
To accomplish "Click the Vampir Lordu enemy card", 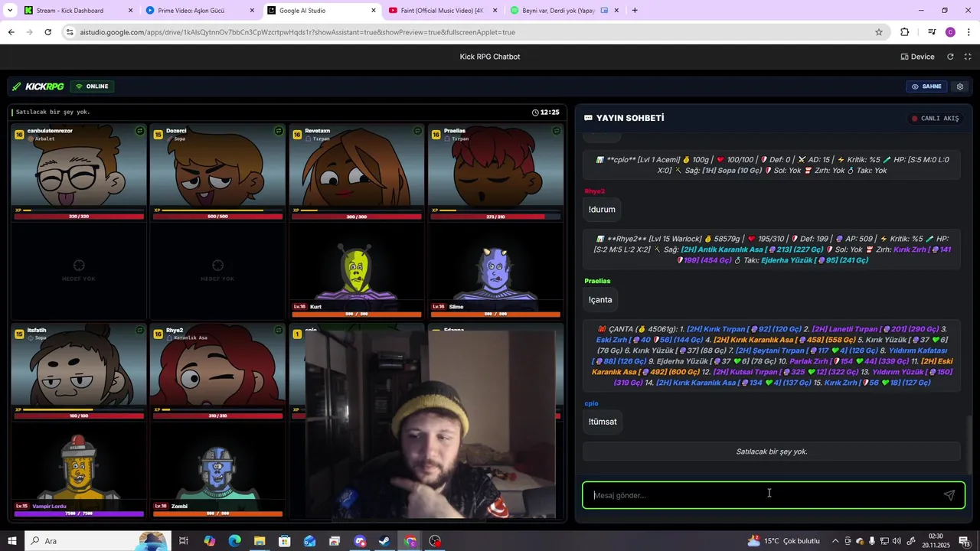I will click(x=78, y=471).
